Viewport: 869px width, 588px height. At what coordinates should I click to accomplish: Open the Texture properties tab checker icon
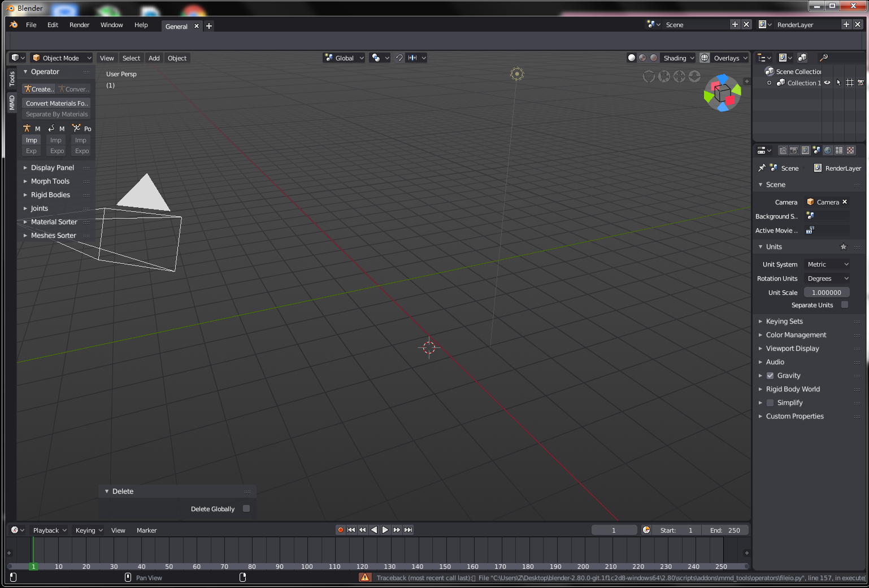(850, 150)
